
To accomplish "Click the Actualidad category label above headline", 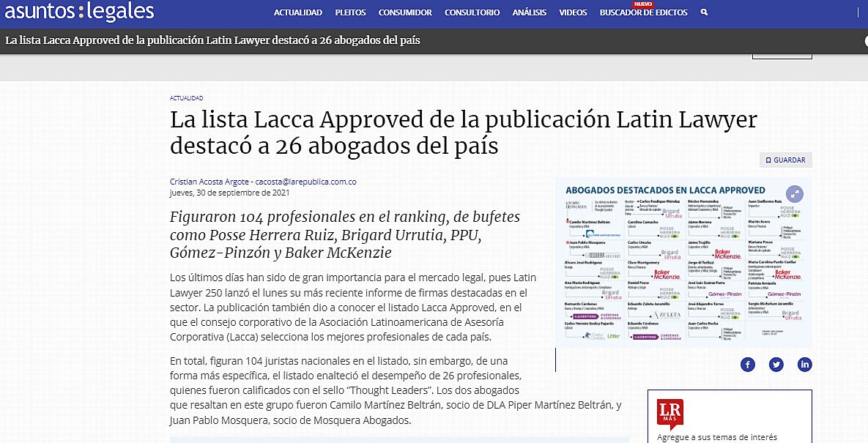I will [187, 98].
